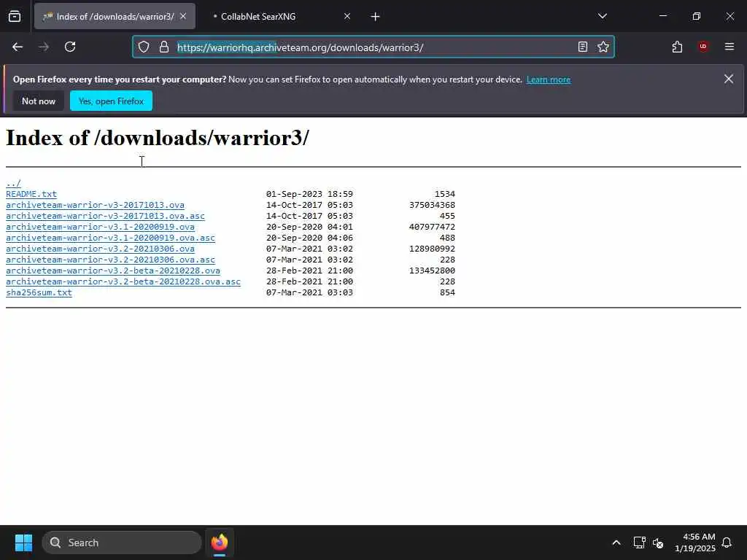The height and width of the screenshot is (560, 747).
Task: Open the Firefox hamburger menu
Action: 729,47
